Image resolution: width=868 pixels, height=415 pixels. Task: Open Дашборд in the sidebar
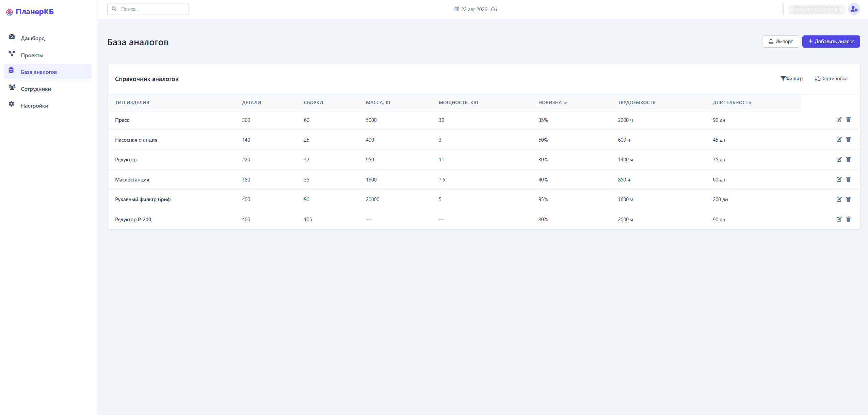[x=48, y=38]
